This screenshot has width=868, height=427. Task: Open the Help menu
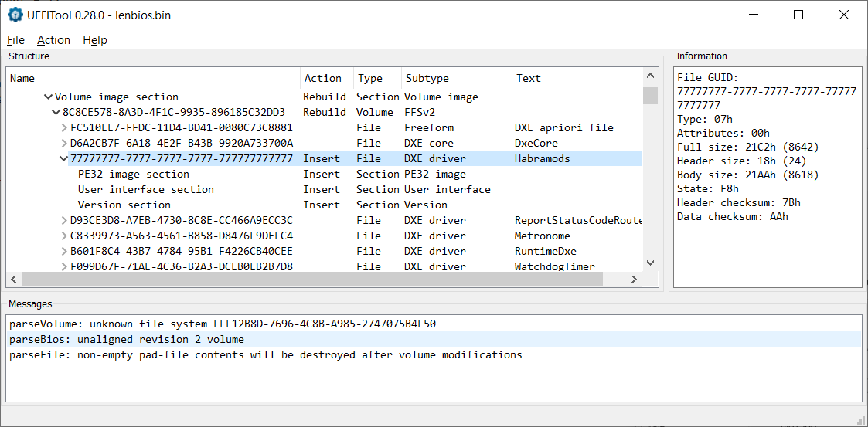[x=94, y=40]
